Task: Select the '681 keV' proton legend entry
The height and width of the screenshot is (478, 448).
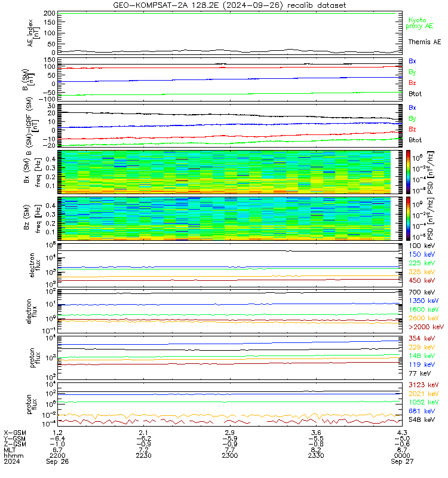Action: click(x=422, y=411)
